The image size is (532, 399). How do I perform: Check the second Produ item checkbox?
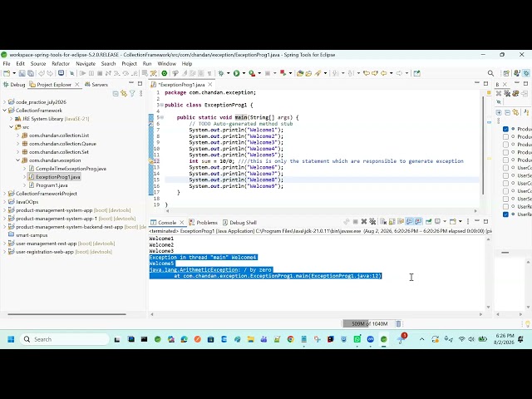pos(505,136)
